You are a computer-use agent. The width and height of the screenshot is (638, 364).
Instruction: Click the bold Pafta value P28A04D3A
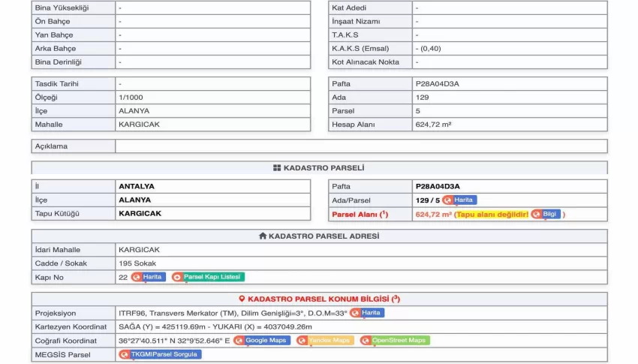437,186
